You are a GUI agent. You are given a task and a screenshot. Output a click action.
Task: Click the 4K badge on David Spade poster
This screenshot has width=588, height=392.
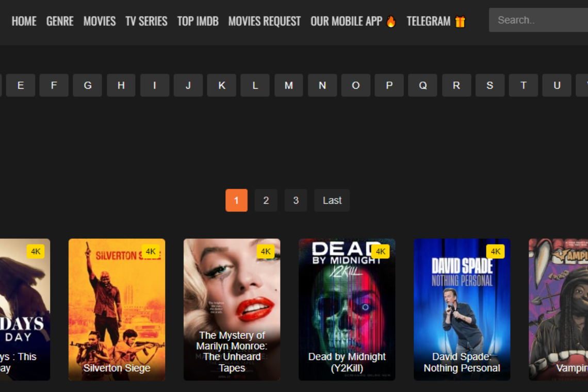point(495,251)
